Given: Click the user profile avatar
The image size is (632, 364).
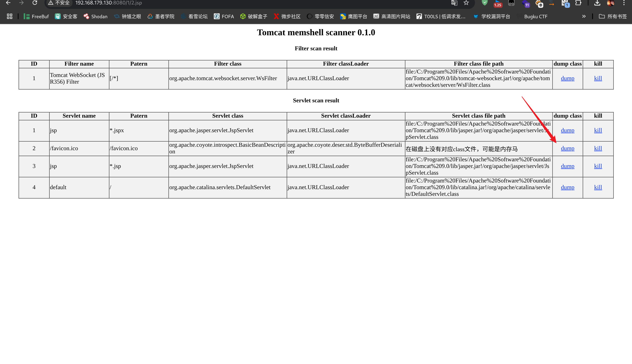Looking at the screenshot, I should pyautogui.click(x=610, y=3).
